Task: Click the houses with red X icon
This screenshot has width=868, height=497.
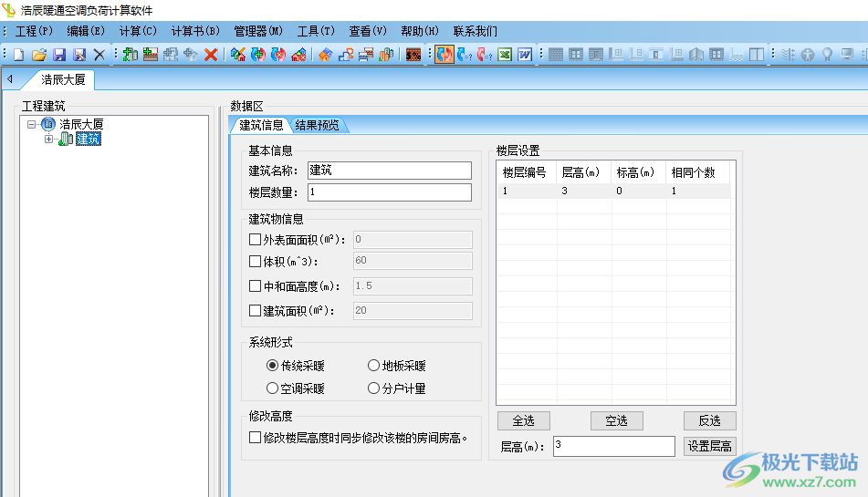Action: [299, 54]
